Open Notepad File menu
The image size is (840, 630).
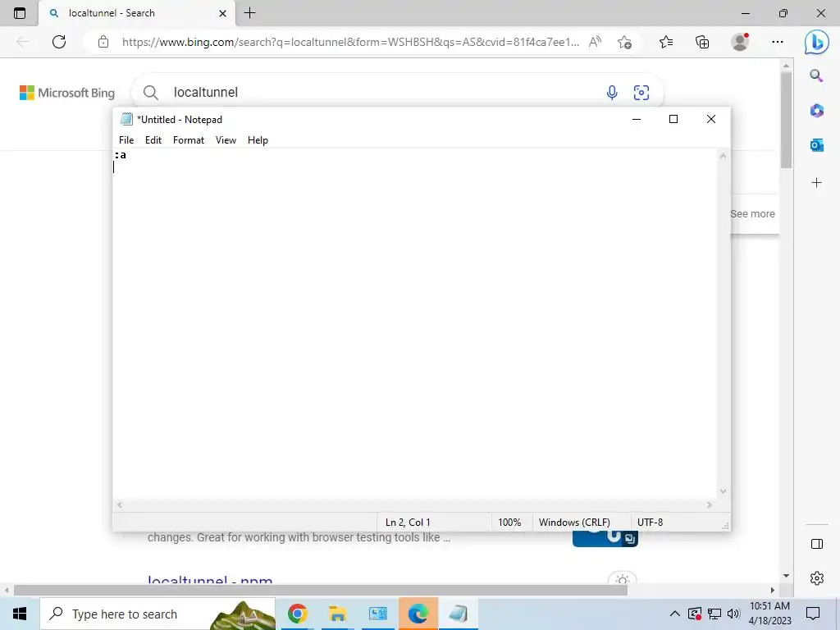(x=126, y=139)
